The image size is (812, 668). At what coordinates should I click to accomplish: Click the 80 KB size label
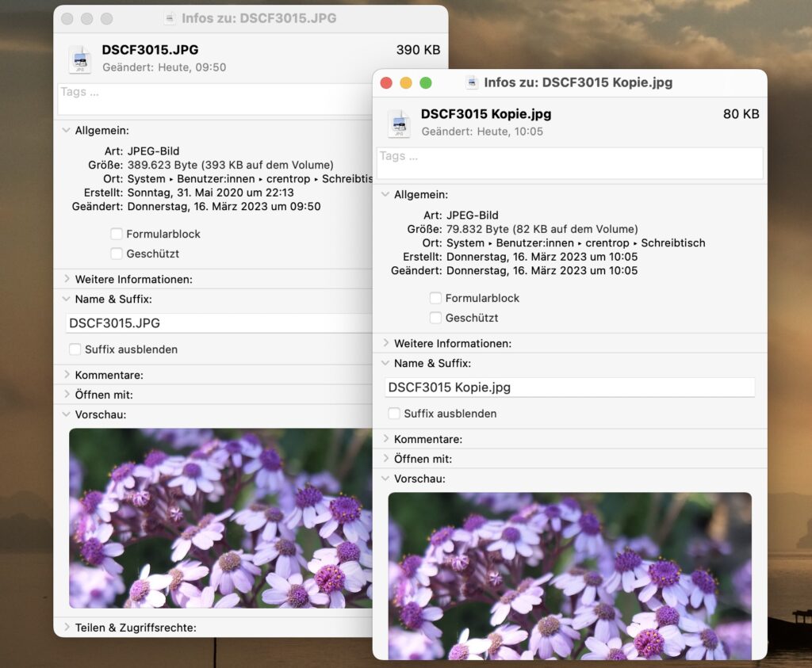741,114
